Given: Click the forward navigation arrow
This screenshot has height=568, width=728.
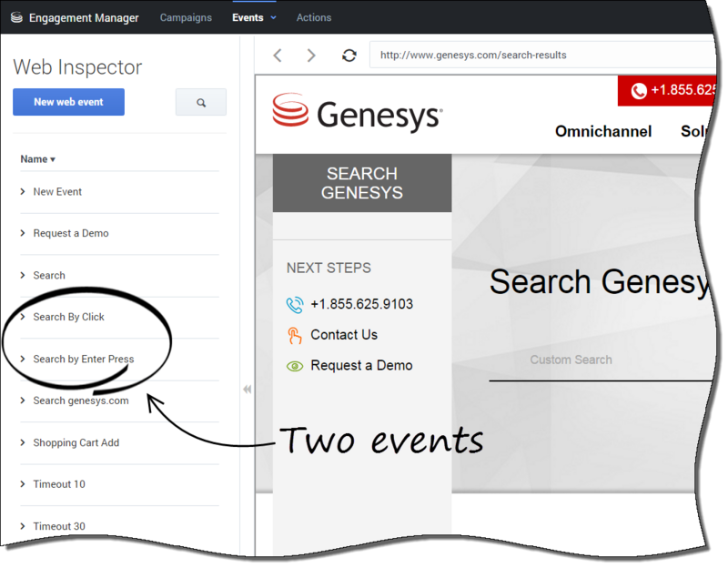Looking at the screenshot, I should coord(311,56).
